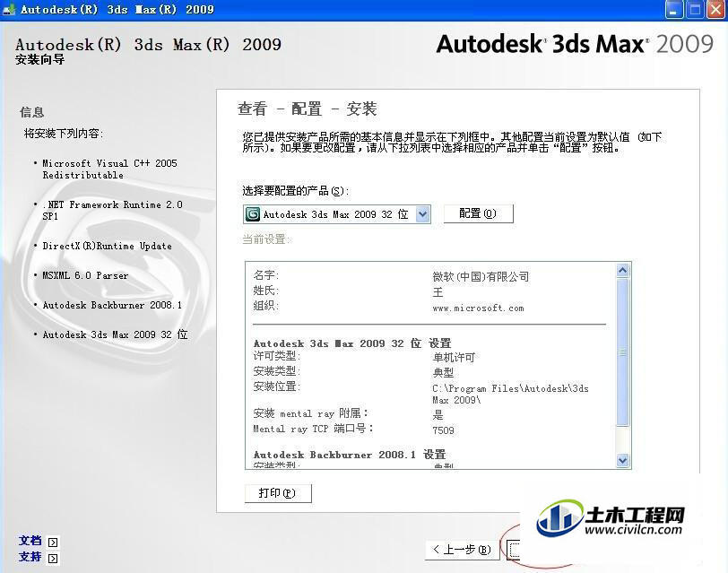Click the settings list scroll-up arrow
This screenshot has width=728, height=573.
622,270
